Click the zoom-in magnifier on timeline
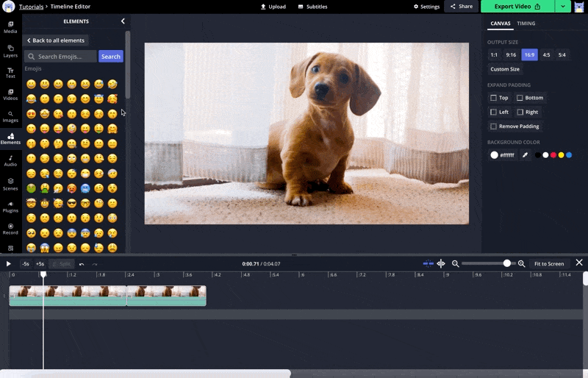The height and width of the screenshot is (378, 588). pos(522,263)
